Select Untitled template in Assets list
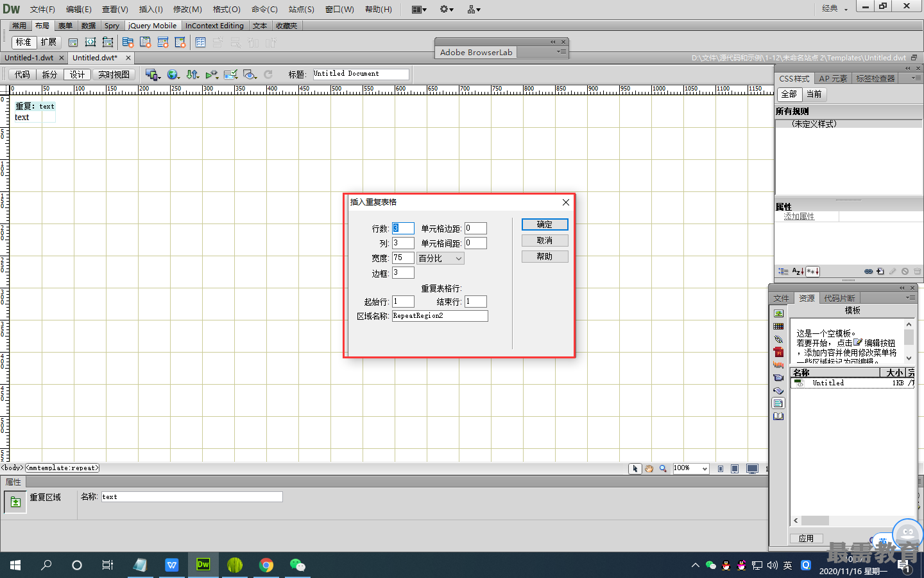The height and width of the screenshot is (578, 924). 853,383
